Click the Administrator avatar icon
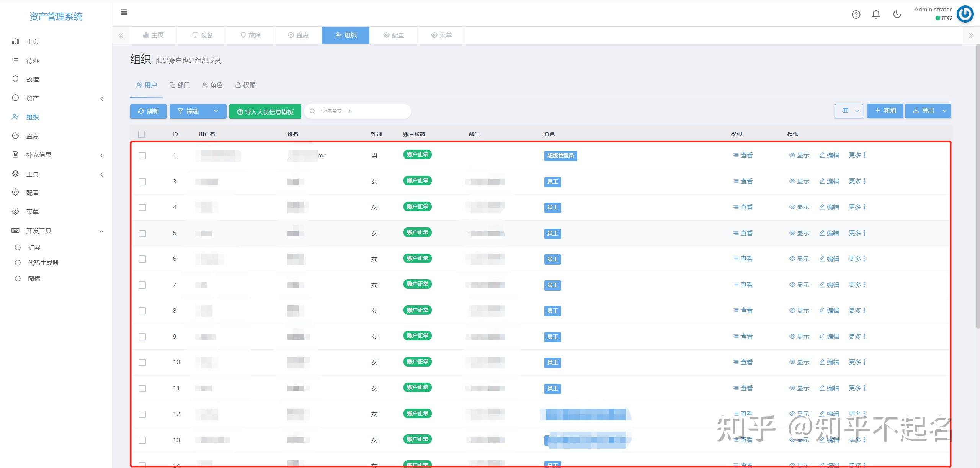 click(965, 14)
